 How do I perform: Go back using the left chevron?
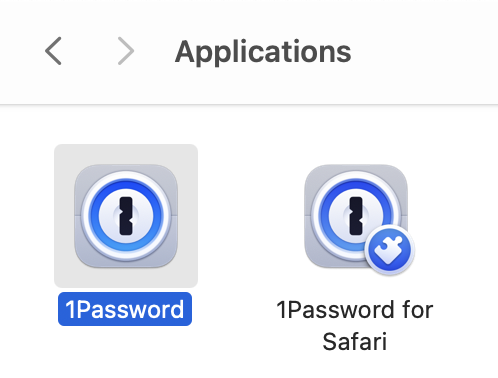click(53, 51)
